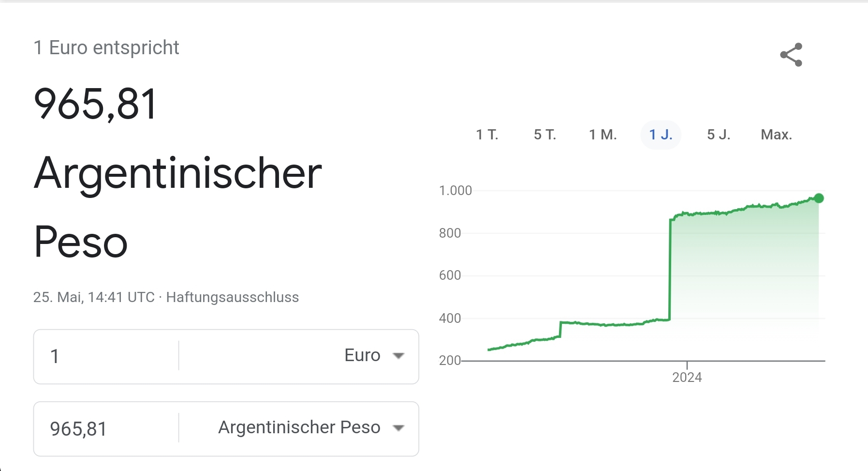
Task: Switch to the 5 J. range
Action: click(719, 135)
